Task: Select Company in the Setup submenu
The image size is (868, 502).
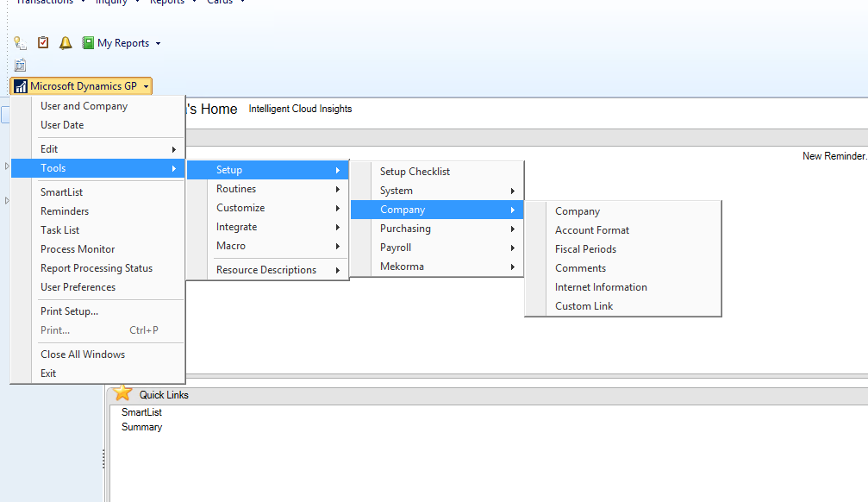Action: pyautogui.click(x=437, y=210)
